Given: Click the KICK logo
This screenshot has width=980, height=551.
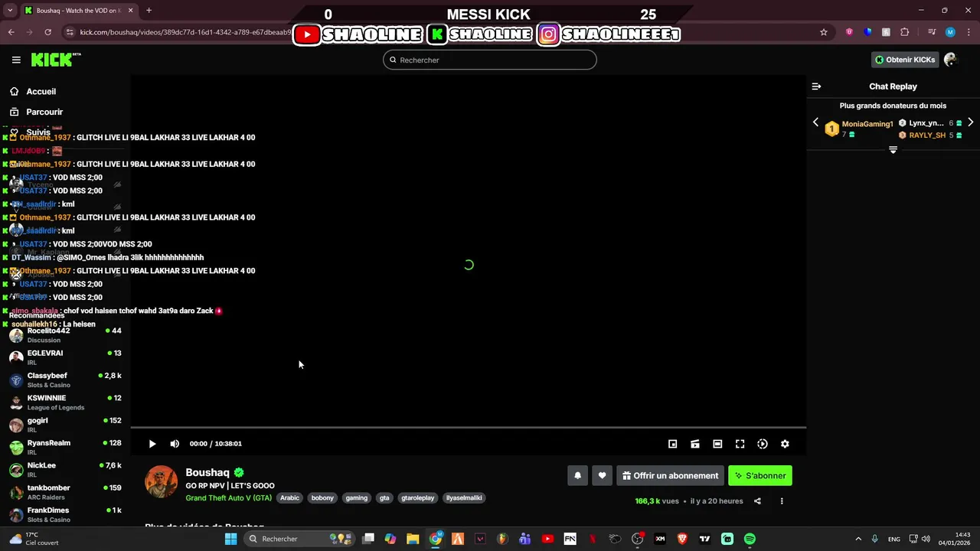Looking at the screenshot, I should click(55, 60).
